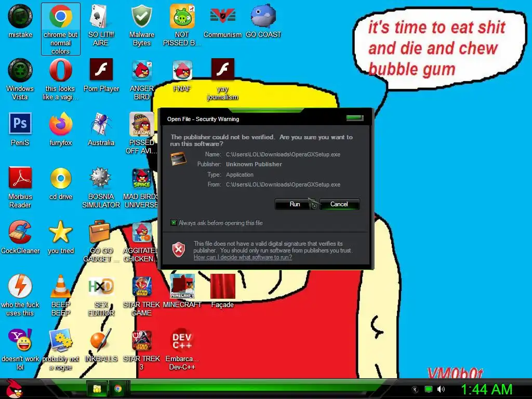The height and width of the screenshot is (399, 532).
Task: Click Cancel in the Security Warning dialog
Action: point(339,204)
